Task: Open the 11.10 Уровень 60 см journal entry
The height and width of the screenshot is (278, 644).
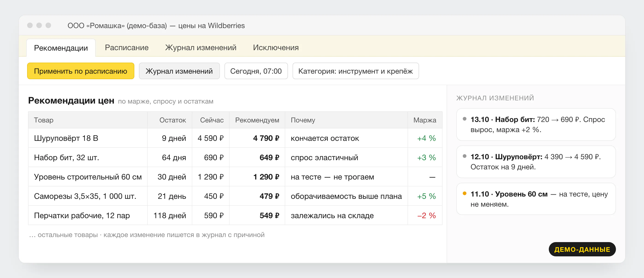Action: tap(536, 199)
